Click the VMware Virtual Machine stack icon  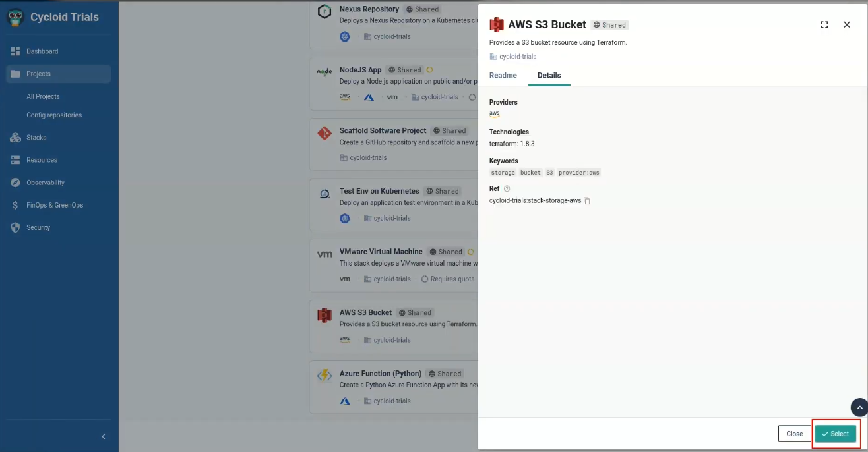[x=325, y=254]
